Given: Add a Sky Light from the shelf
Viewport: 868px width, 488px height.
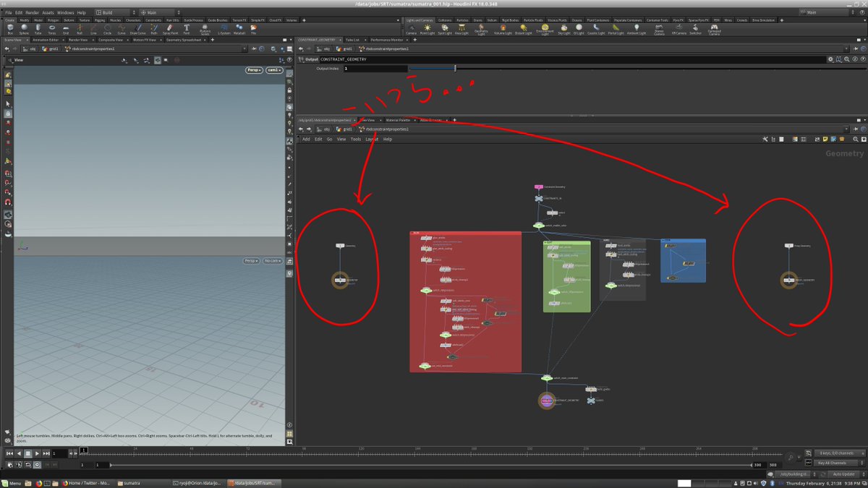Looking at the screenshot, I should [563, 30].
